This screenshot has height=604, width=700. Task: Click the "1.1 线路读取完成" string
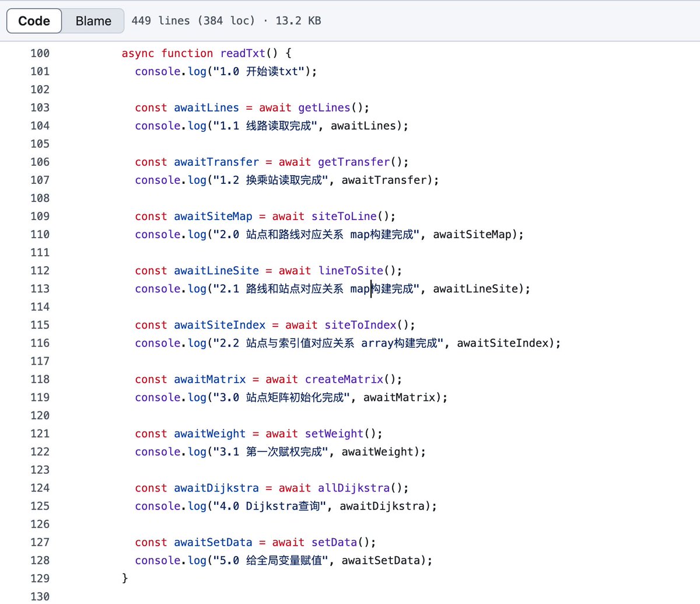pos(265,125)
